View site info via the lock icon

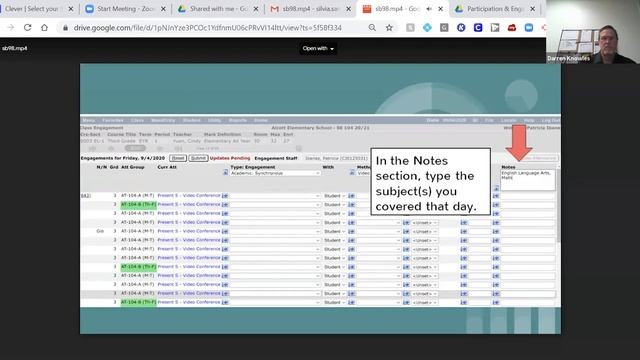(x=65, y=28)
